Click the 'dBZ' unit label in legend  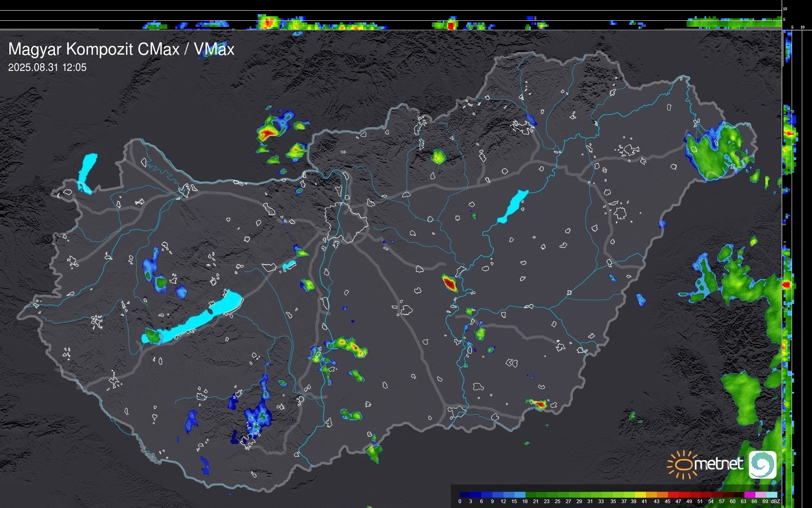[x=775, y=501]
